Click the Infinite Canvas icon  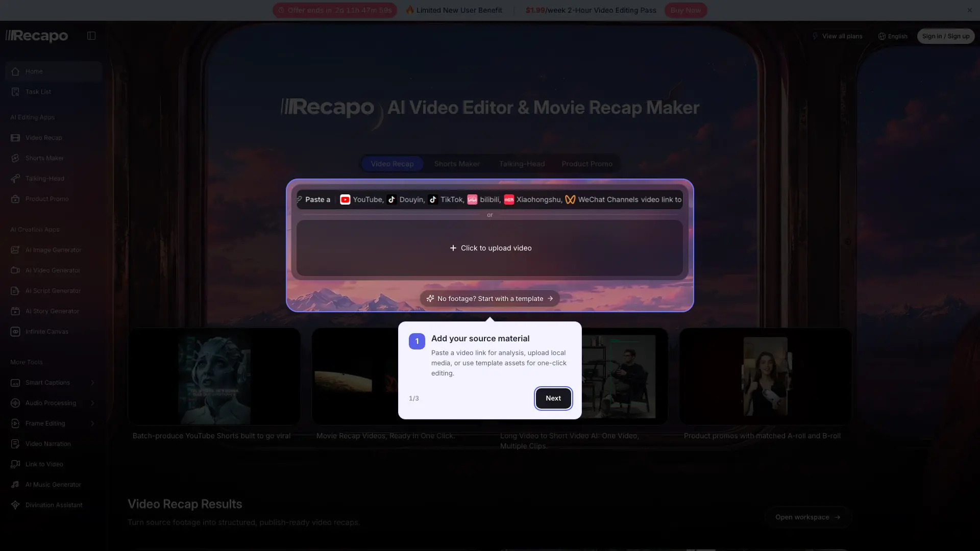click(15, 332)
